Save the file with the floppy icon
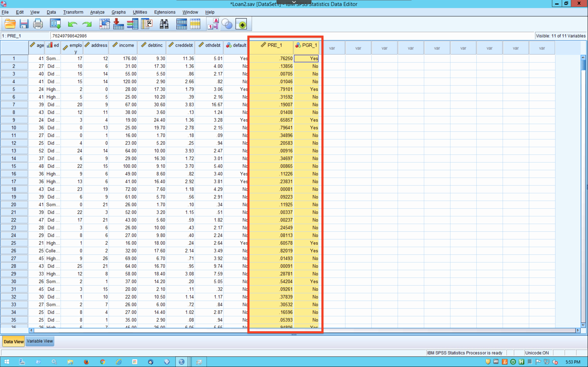 [x=24, y=24]
